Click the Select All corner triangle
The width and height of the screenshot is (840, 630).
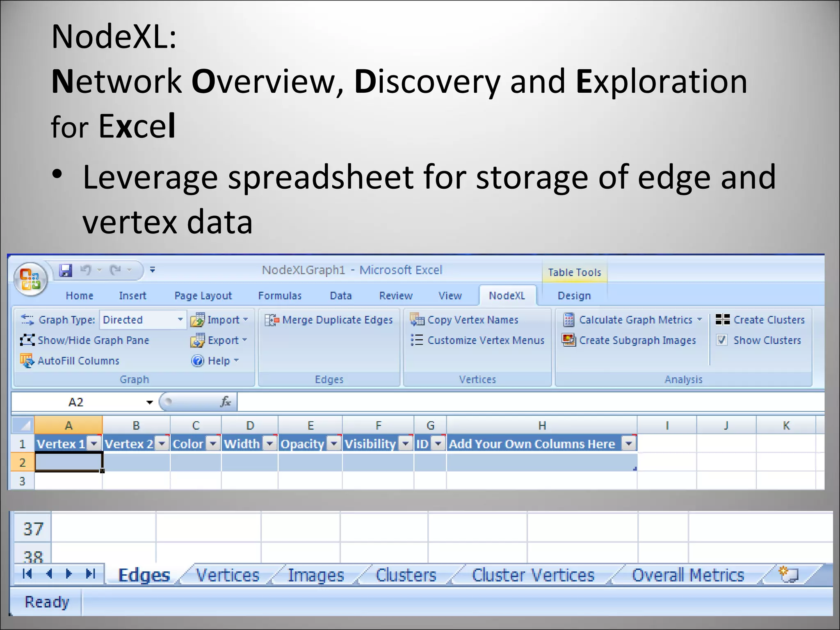pos(23,425)
